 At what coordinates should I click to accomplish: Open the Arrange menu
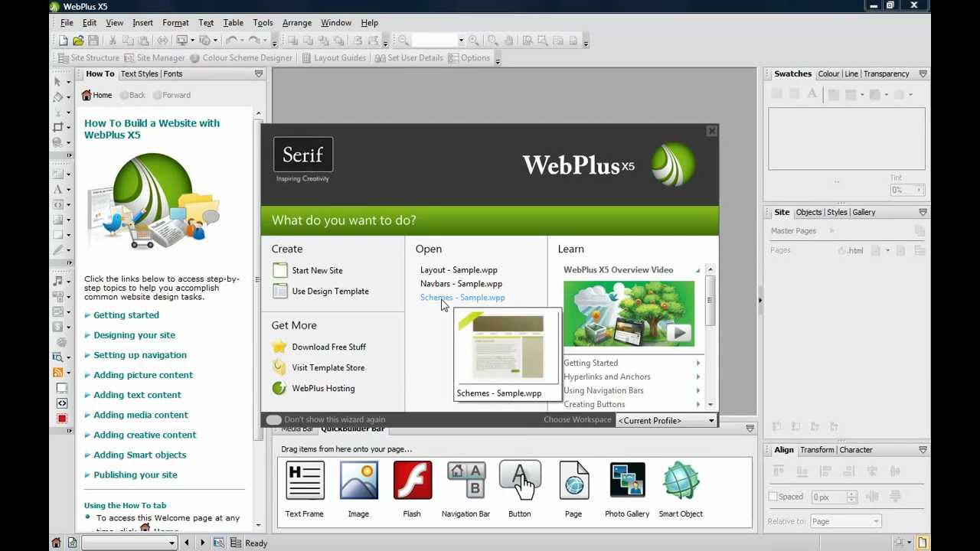point(296,23)
